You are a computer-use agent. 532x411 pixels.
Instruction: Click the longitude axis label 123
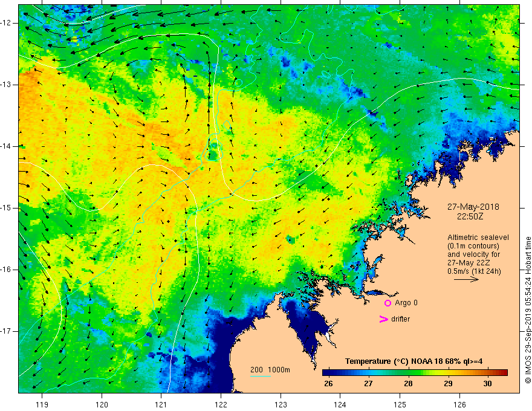[281, 404]
